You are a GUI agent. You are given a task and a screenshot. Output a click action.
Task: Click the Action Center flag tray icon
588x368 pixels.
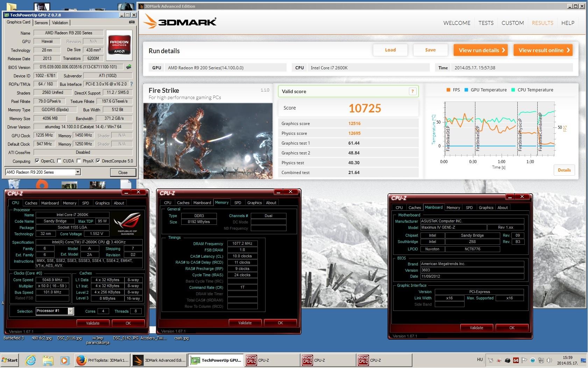point(524,360)
